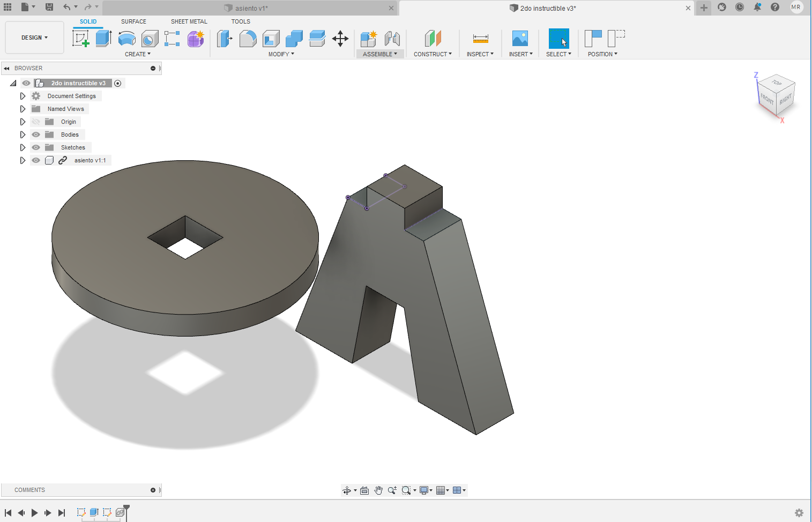Toggle visibility of asiento v1:1 component
This screenshot has width=812, height=522.
(36, 160)
